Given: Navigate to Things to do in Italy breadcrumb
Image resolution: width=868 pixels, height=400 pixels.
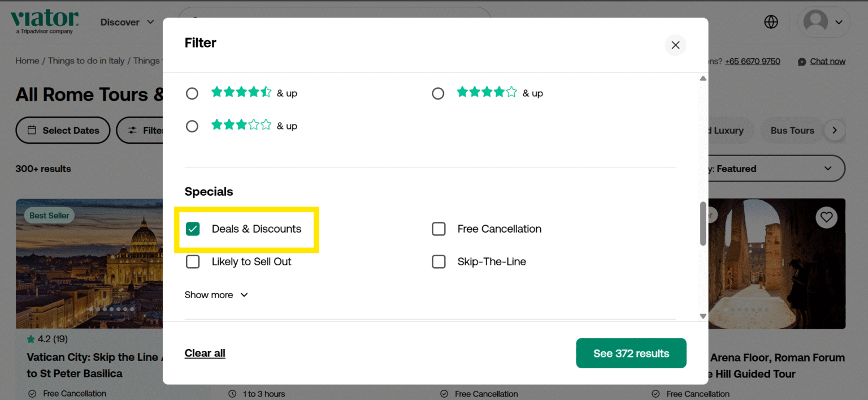Looking at the screenshot, I should coord(86,61).
